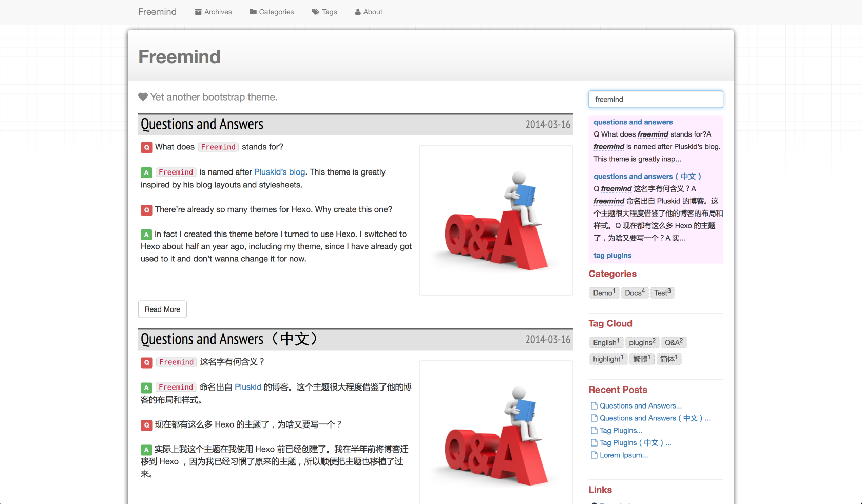The height and width of the screenshot is (504, 862).
Task: Click the Tags icon in navbar
Action: click(316, 12)
